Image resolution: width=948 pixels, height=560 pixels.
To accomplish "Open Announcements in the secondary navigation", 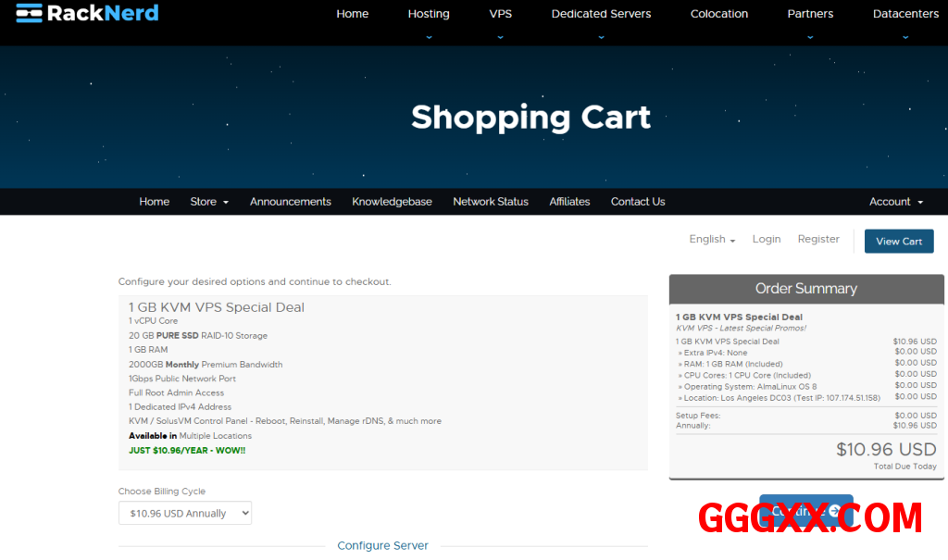I will tap(290, 202).
